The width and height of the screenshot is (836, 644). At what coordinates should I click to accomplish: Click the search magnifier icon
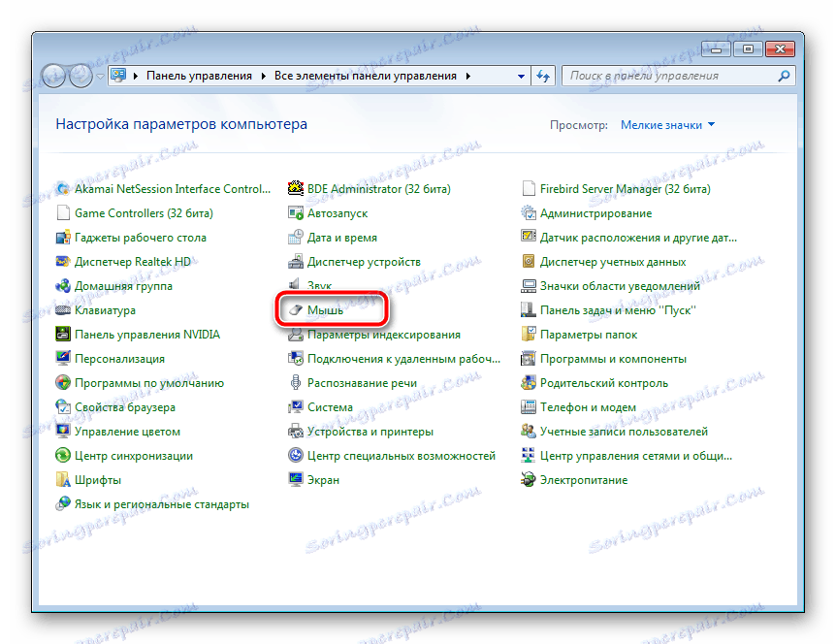784,77
